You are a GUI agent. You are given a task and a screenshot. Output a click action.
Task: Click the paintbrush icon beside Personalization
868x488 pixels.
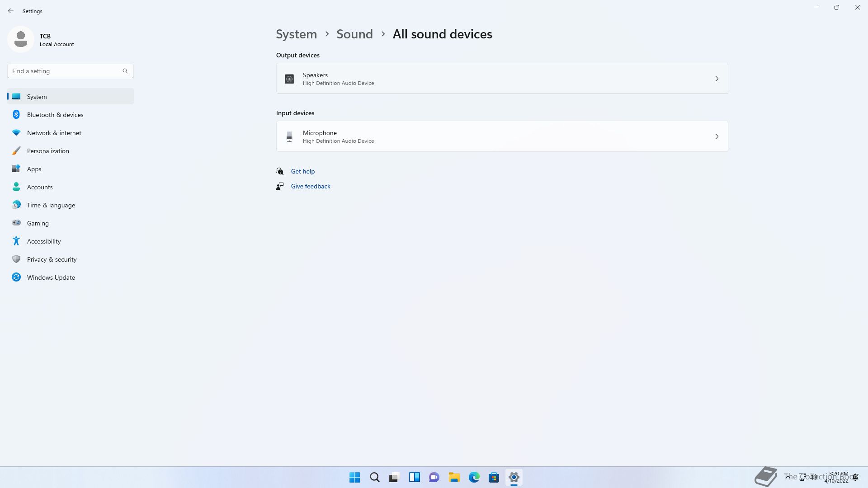tap(16, 150)
